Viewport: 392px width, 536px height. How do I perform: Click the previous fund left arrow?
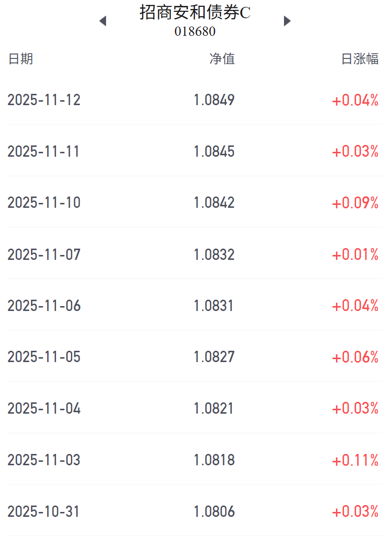103,21
